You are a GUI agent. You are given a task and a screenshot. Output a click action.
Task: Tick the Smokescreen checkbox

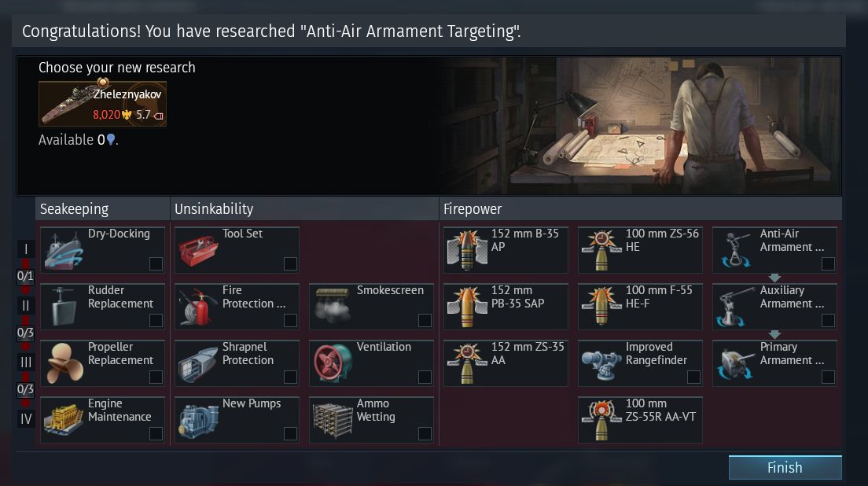click(425, 321)
